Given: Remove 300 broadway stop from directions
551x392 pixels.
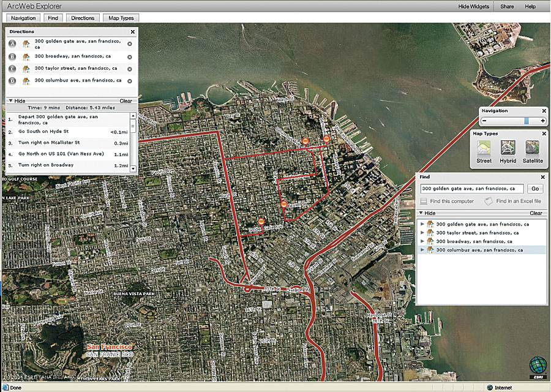Looking at the screenshot, I should point(130,57).
